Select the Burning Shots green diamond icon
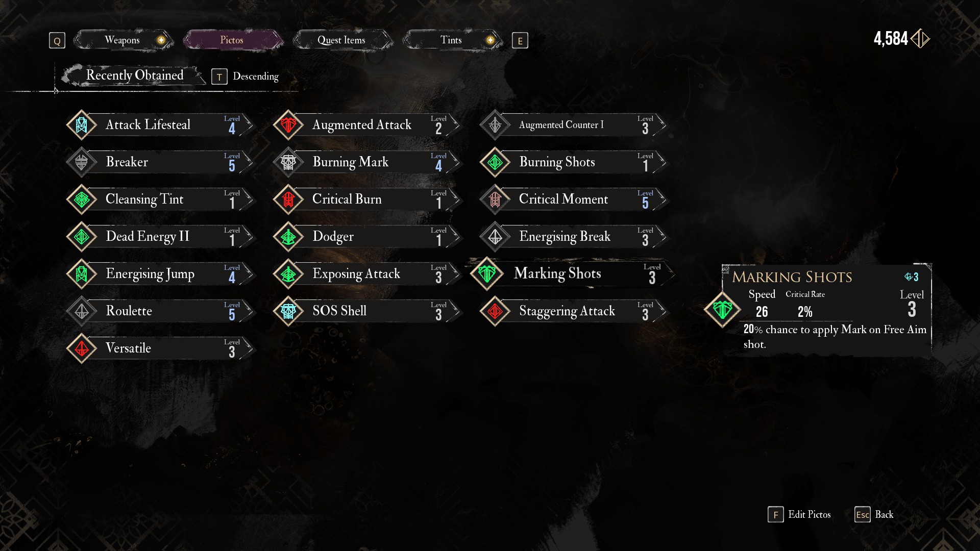Image resolution: width=980 pixels, height=551 pixels. click(495, 162)
